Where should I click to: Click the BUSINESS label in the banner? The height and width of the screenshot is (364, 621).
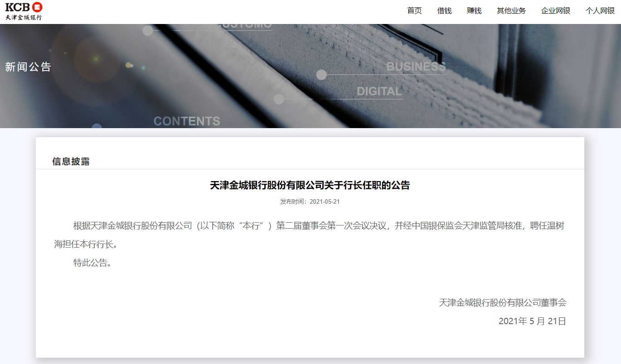pyautogui.click(x=416, y=67)
